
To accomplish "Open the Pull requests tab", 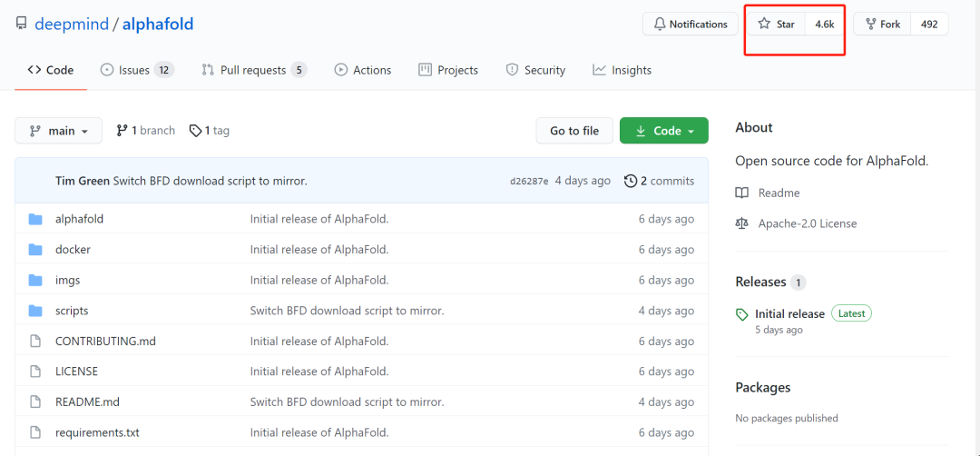I will 254,70.
